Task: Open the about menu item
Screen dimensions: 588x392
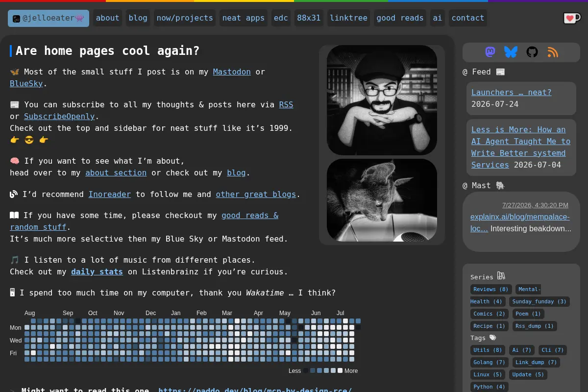Action: (107, 18)
